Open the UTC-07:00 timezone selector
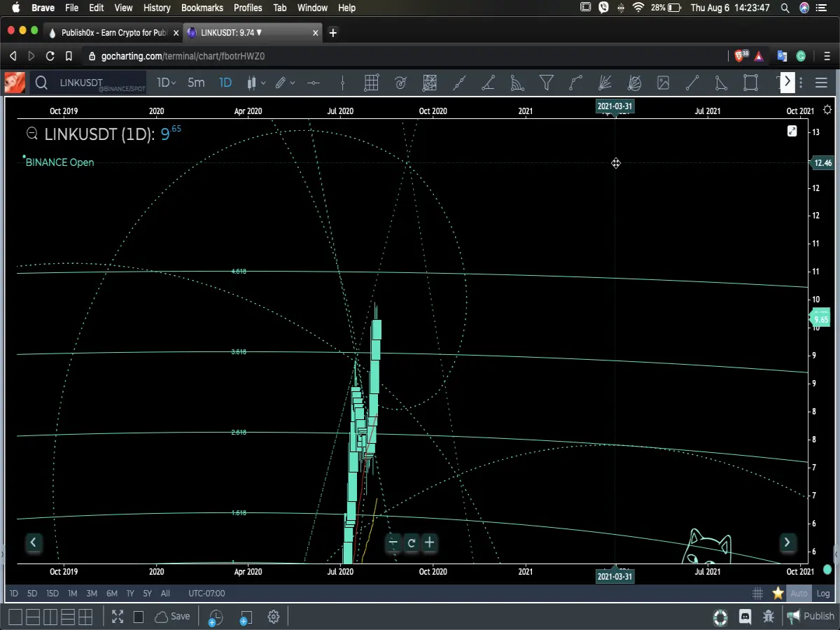The width and height of the screenshot is (840, 630). 206,594
